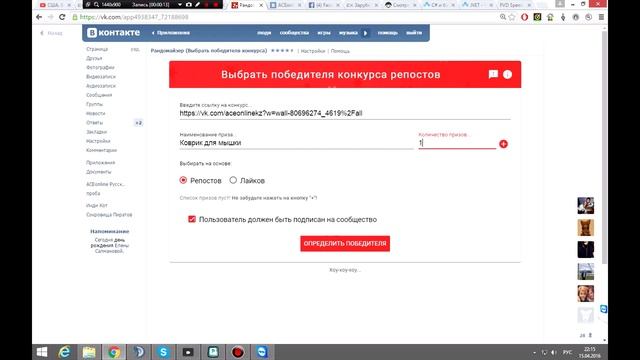Viewport: 640px width, 360px height.
Task: Click the taskbar clock
Action: click(590, 352)
